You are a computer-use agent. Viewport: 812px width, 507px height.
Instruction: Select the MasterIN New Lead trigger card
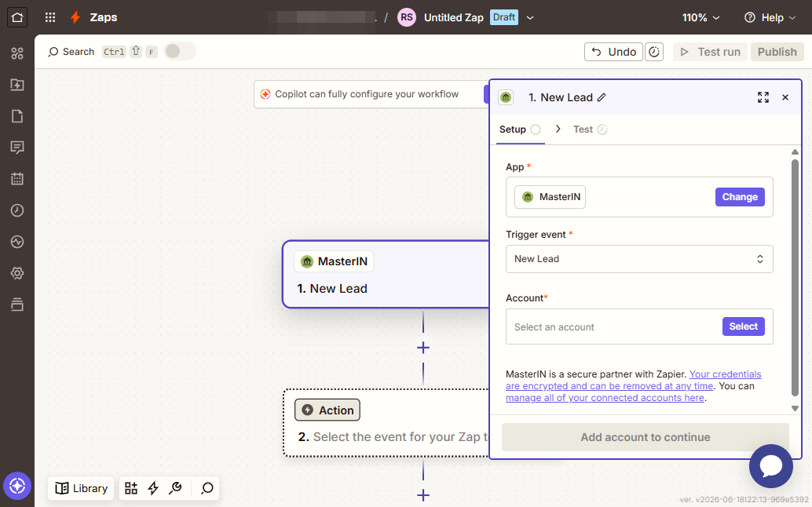386,274
